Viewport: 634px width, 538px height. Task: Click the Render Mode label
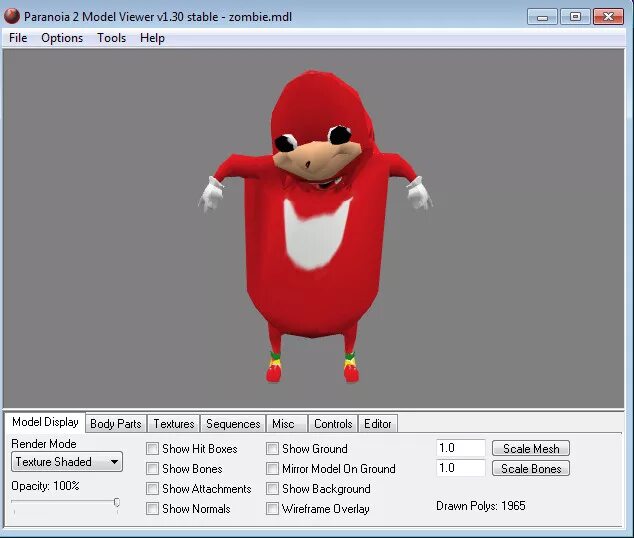(x=44, y=444)
